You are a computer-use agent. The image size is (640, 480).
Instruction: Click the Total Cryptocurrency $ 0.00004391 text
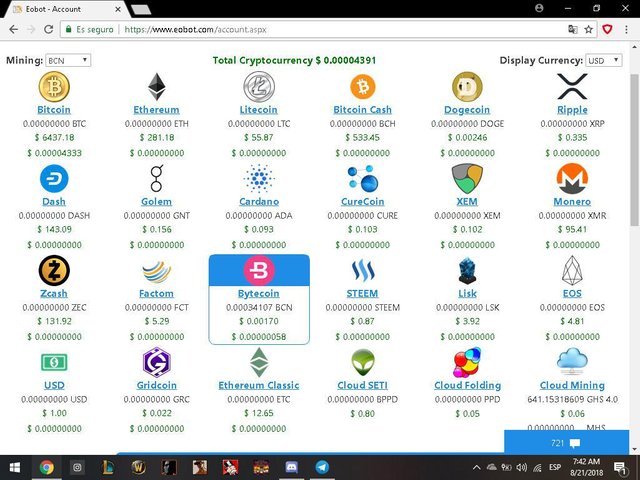(294, 60)
